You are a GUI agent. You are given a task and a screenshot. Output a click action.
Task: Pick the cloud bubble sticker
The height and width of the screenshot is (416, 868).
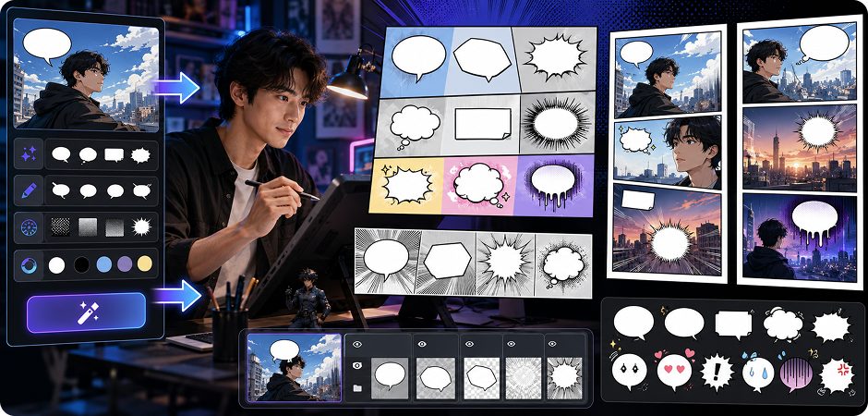coord(783,324)
